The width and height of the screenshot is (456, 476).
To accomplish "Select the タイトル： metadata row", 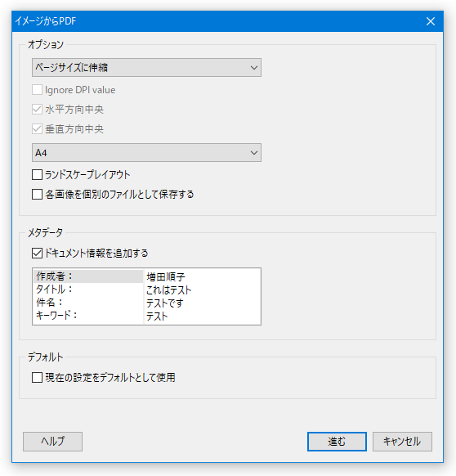I will pyautogui.click(x=88, y=290).
